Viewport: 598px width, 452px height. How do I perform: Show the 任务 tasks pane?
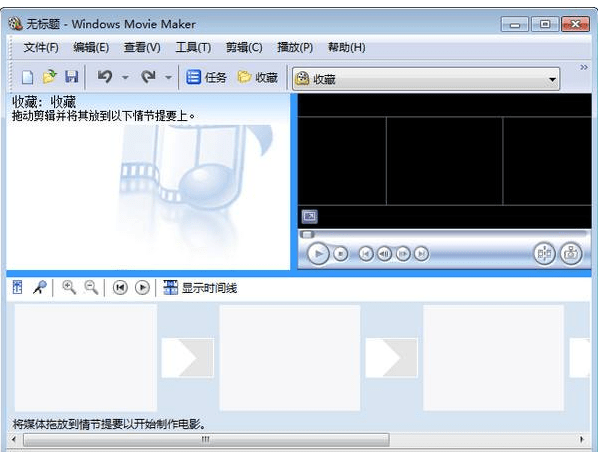click(x=206, y=77)
